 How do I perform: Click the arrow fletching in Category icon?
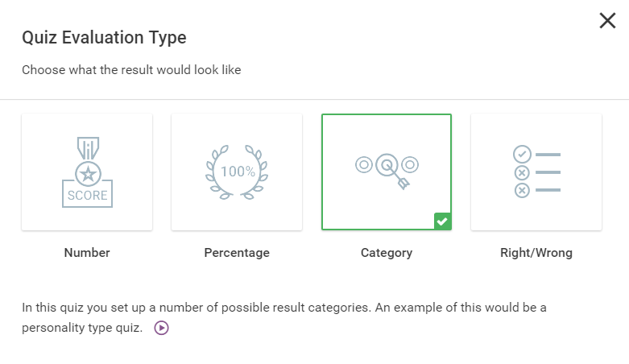click(403, 184)
